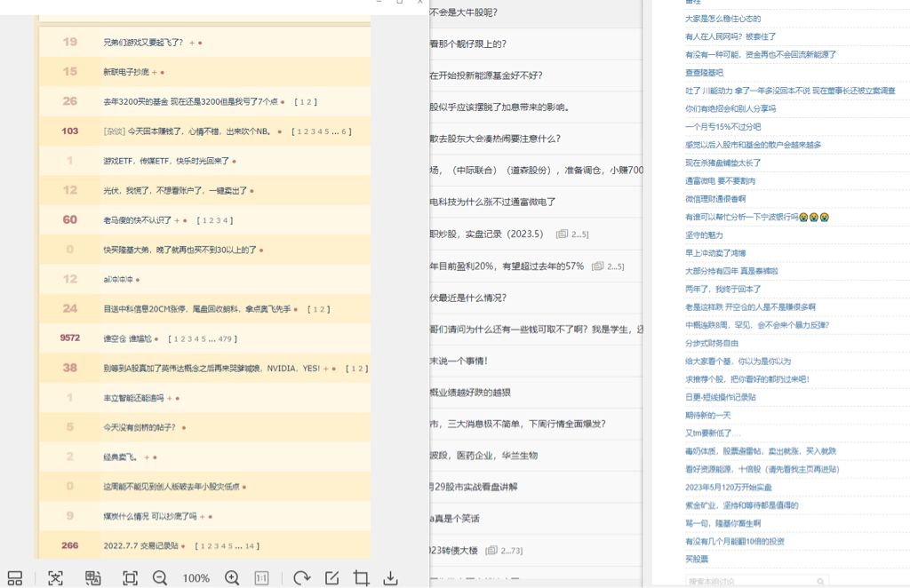Click the search box 搜索本组讨论
The height and width of the screenshot is (588, 910).
tap(757, 581)
